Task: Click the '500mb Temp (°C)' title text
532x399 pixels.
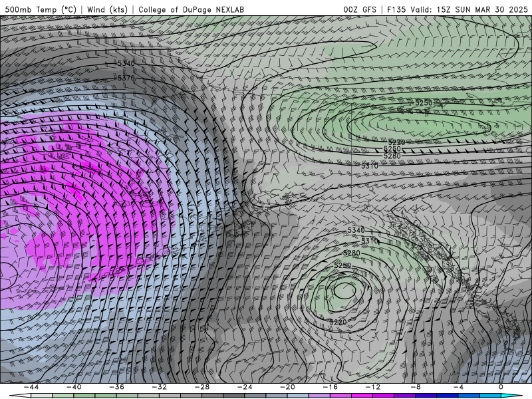Action: click(41, 9)
